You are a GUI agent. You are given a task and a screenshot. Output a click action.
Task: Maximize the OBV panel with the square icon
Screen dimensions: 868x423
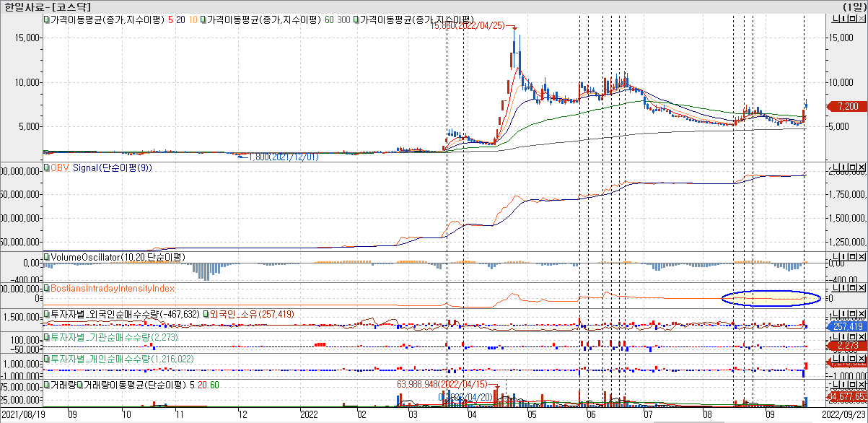[853, 167]
